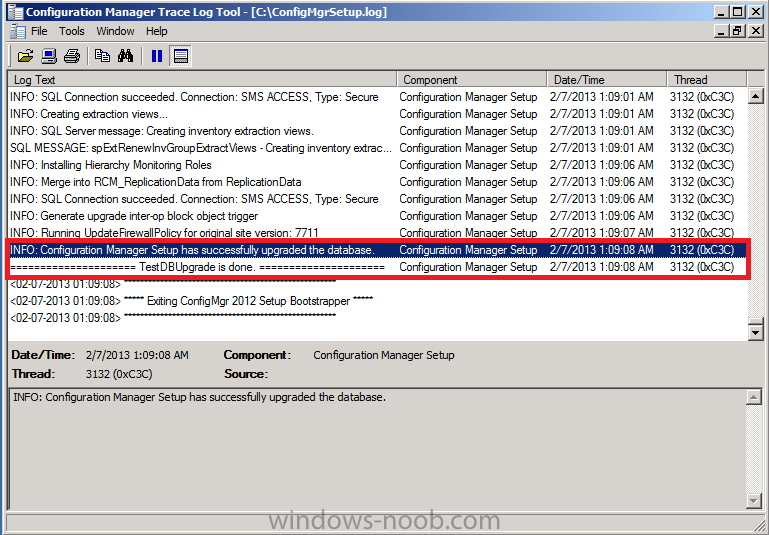Select the 'Creating extraction views...' log row
Viewport: 769px width, 535px height.
coord(377,114)
